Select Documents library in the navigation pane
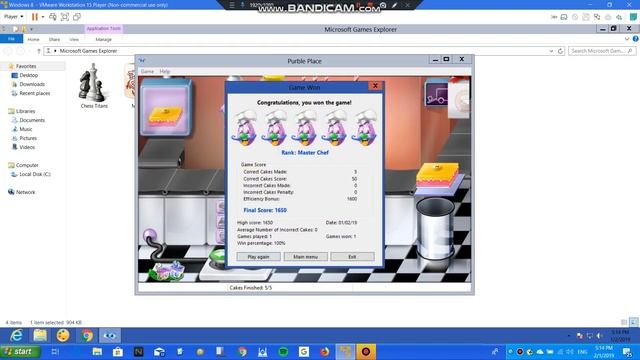 pos(32,120)
